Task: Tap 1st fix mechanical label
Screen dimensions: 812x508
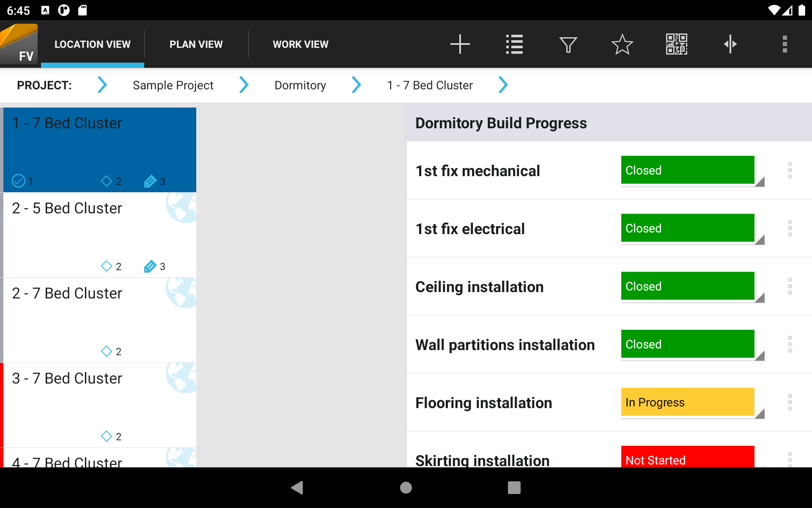Action: 478,171
